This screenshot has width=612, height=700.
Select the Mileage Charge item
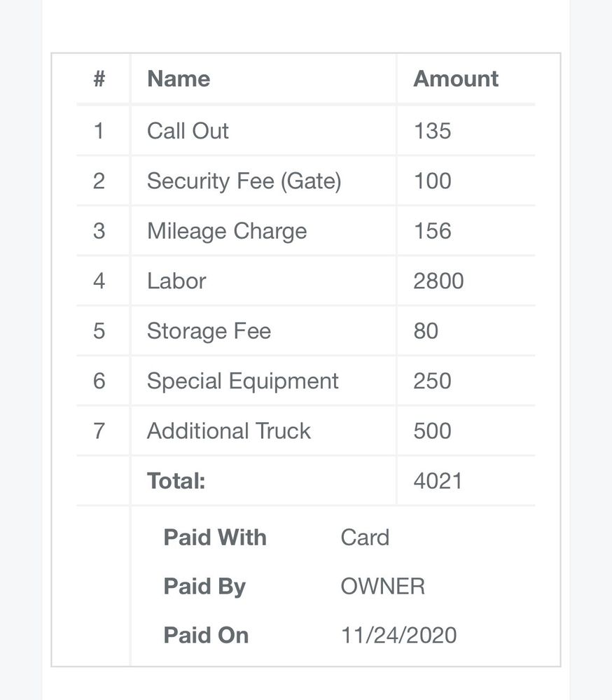[x=227, y=231]
